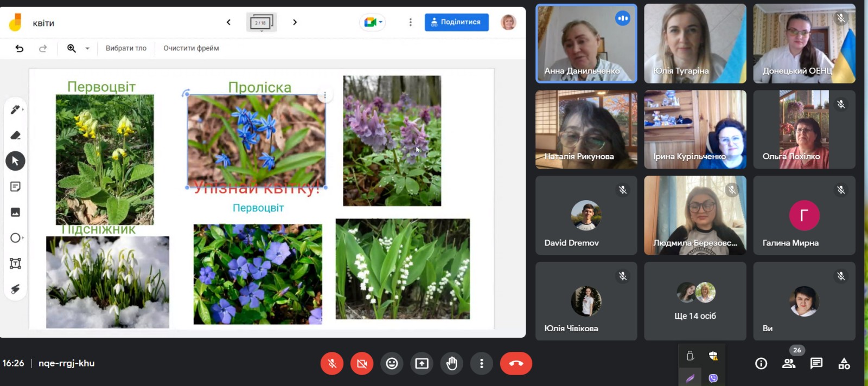Click the security shield tray icon
This screenshot has height=386, width=868.
[x=713, y=356]
